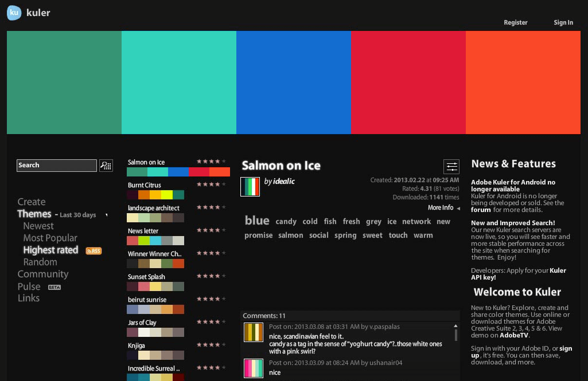
Task: Click the search magnifier button
Action: pos(106,165)
